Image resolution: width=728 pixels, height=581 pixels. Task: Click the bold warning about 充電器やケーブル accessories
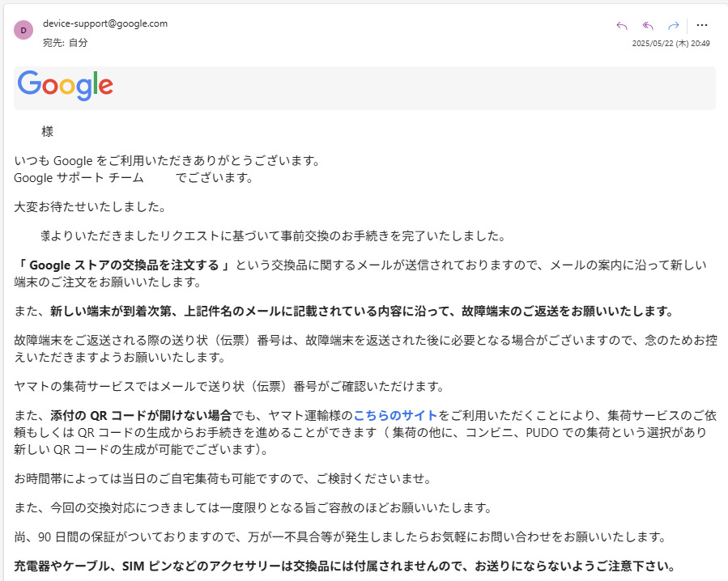pos(344,566)
